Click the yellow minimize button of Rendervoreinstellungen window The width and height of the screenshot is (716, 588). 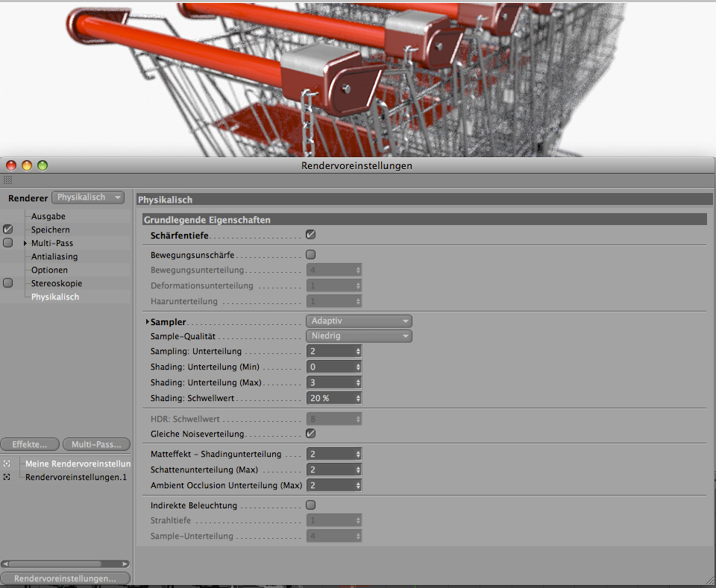(x=27, y=165)
